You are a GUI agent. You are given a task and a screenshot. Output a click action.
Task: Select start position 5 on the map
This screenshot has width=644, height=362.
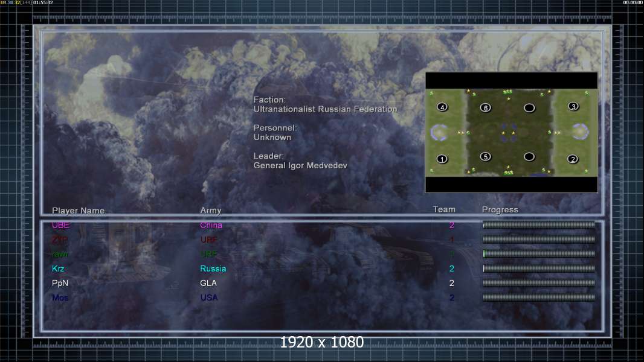point(486,157)
